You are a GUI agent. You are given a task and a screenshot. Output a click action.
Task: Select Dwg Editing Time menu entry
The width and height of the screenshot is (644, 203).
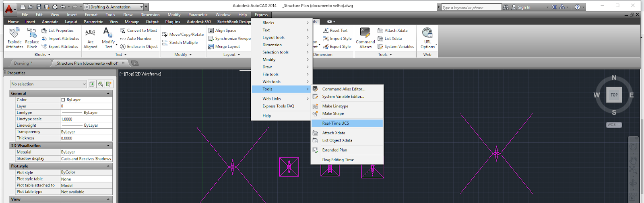(347, 160)
